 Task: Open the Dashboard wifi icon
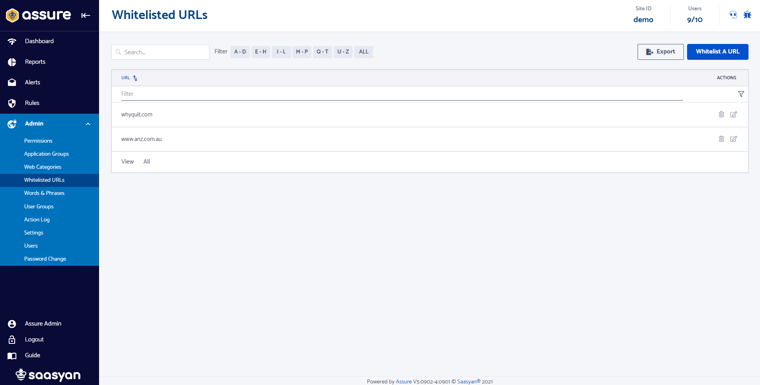(12, 42)
